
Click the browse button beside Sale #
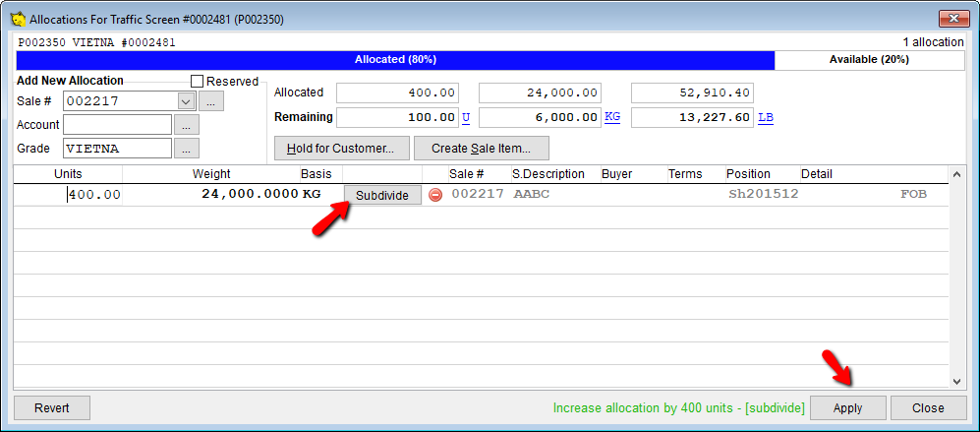(211, 100)
